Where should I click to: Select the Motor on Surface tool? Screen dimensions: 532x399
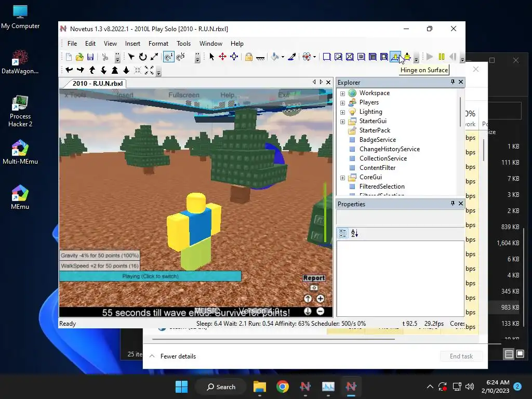click(x=407, y=57)
